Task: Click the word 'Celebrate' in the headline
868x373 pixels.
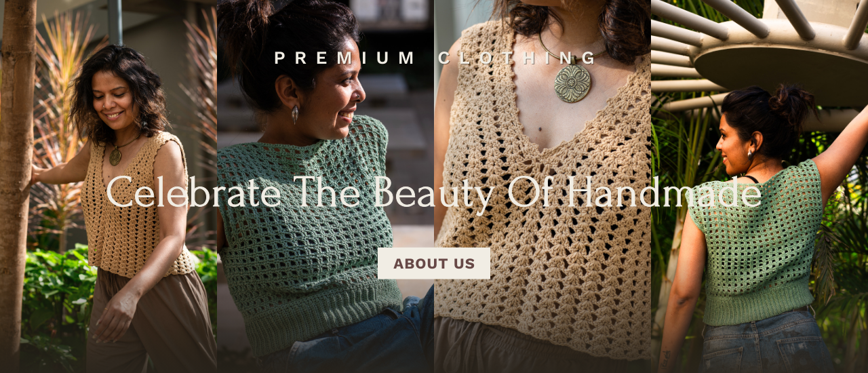Action: click(x=193, y=193)
